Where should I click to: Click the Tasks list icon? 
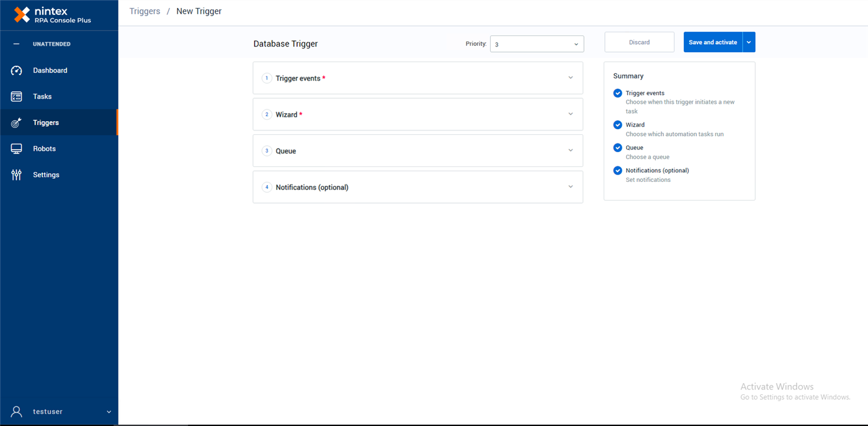(17, 97)
